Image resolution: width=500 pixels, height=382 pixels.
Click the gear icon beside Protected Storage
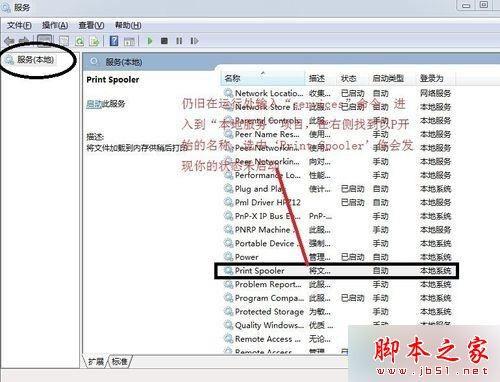point(228,312)
